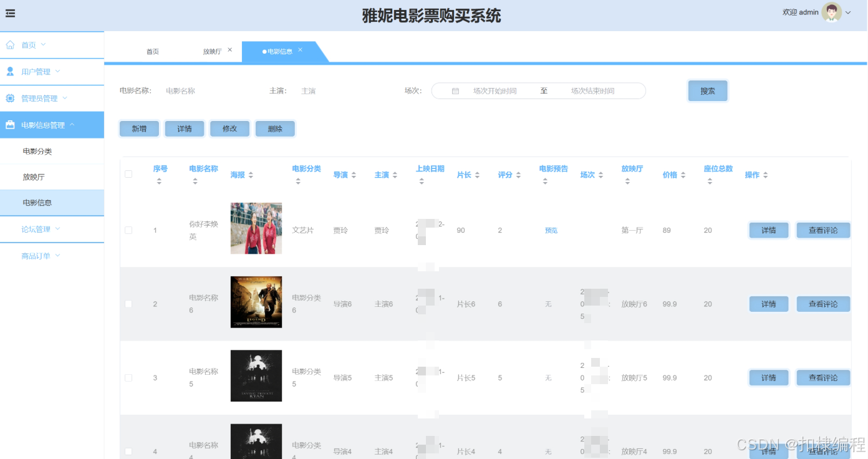
Task: Sort by the 海报 column arrows
Action: pos(251,175)
